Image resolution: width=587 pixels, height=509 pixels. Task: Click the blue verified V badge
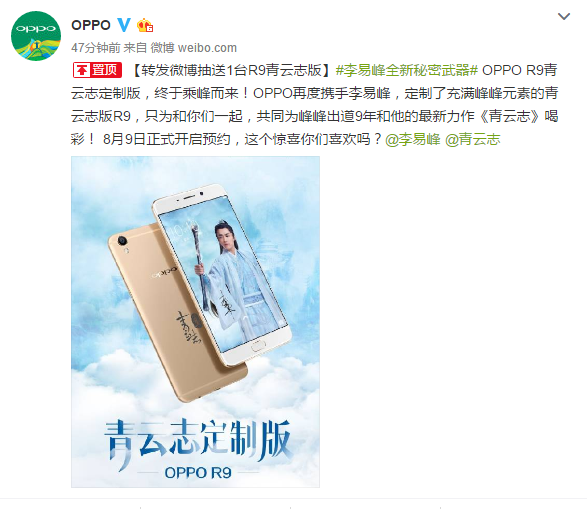click(124, 25)
